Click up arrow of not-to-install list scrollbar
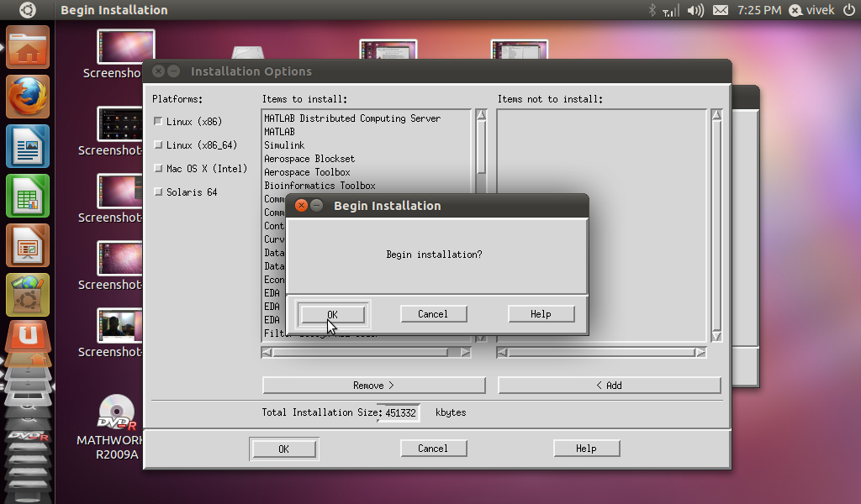Screen dimensions: 861x504 (x=716, y=114)
